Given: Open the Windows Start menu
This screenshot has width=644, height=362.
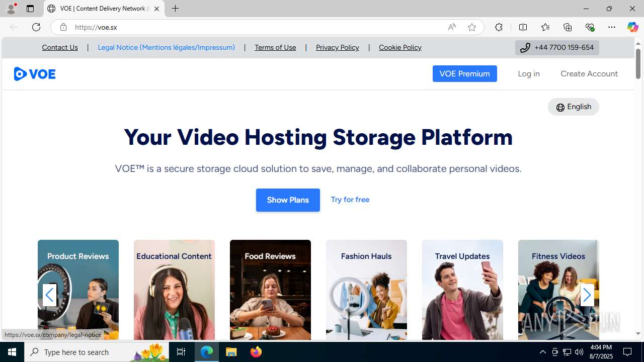Looking at the screenshot, I should [12, 352].
